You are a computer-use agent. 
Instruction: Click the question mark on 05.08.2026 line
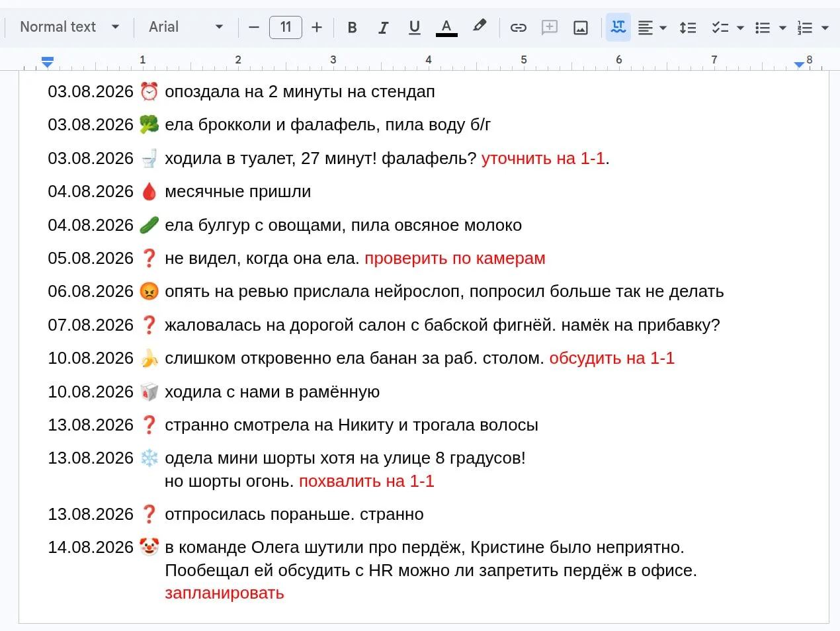pyautogui.click(x=149, y=258)
